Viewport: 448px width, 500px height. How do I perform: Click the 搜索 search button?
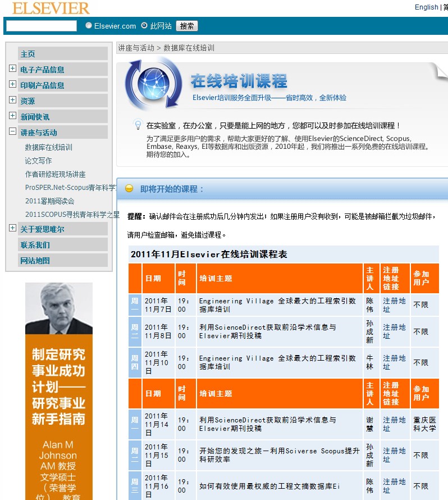(x=187, y=26)
